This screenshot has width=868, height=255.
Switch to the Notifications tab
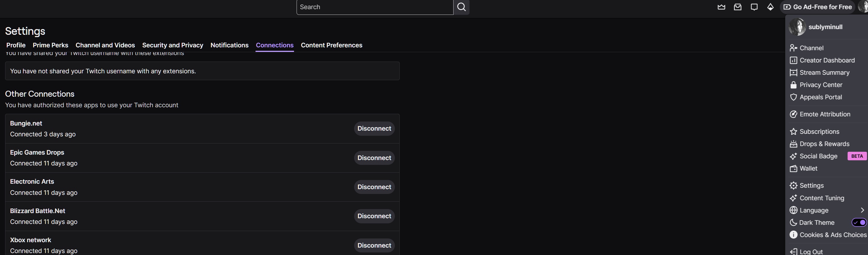229,45
